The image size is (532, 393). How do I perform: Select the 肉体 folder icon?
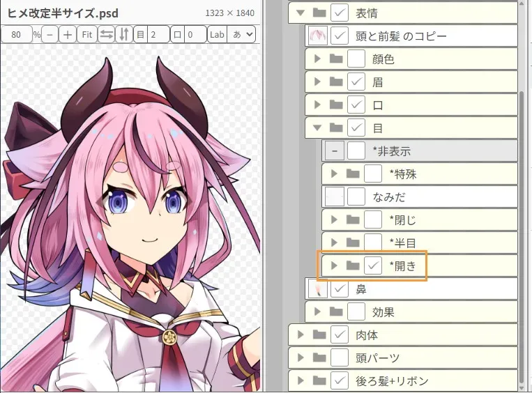[319, 335]
